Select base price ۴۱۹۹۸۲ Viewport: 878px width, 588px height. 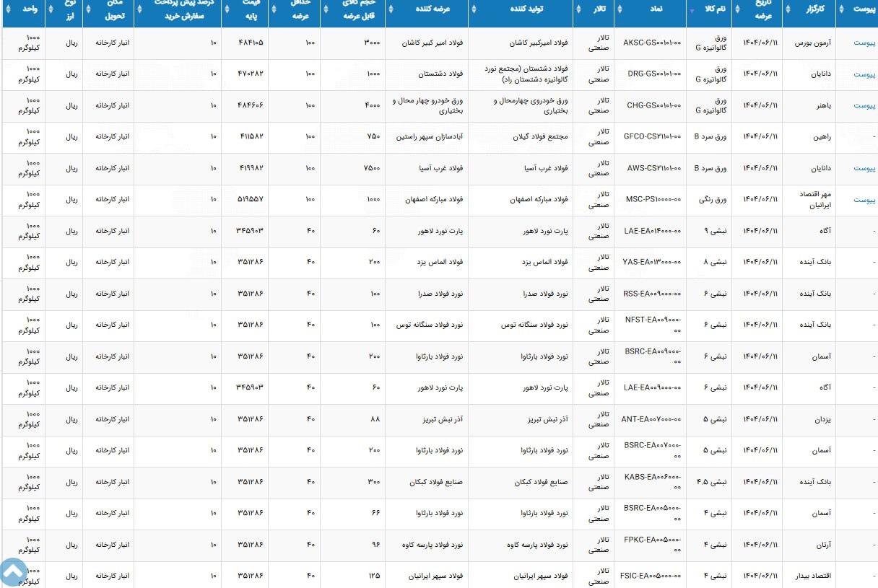pos(251,168)
